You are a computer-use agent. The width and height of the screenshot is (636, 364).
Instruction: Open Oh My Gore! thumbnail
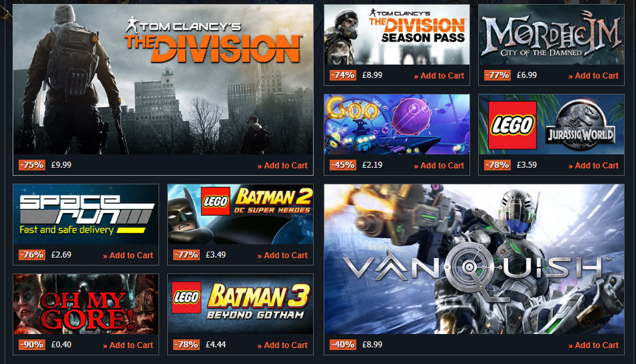pos(86,304)
